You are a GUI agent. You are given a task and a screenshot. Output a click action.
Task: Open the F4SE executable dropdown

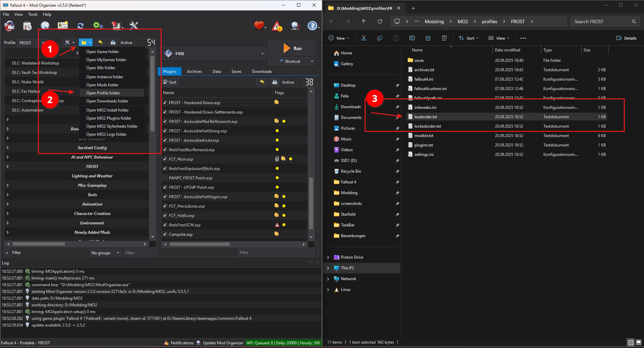point(262,54)
